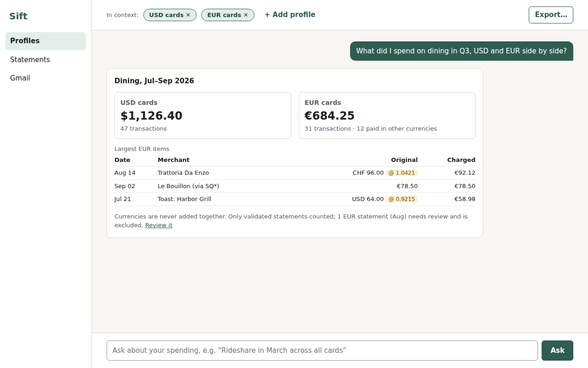The width and height of the screenshot is (588, 368).
Task: Follow the Review it link
Action: [158, 225]
